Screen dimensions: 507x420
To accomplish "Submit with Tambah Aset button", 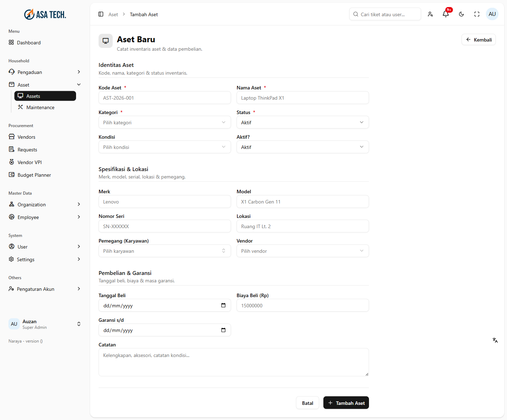I will [346, 403].
